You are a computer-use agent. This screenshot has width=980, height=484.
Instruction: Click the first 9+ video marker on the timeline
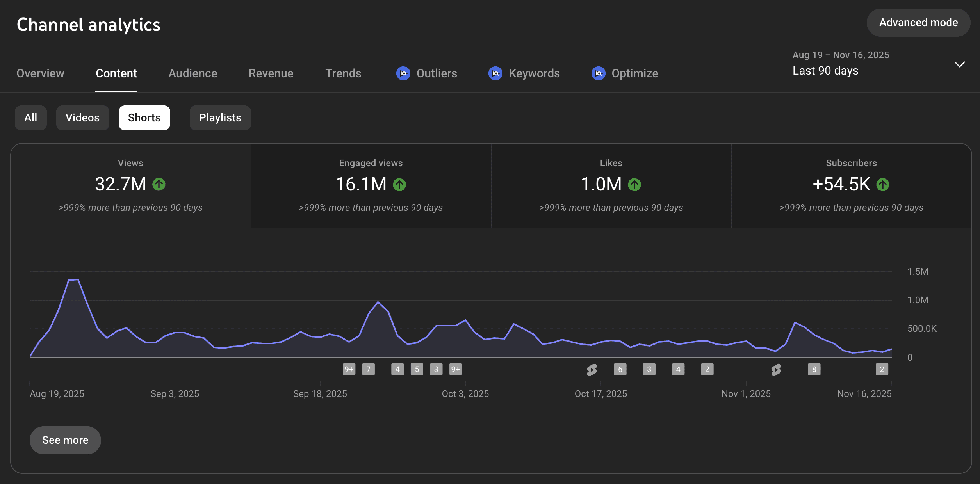point(349,369)
